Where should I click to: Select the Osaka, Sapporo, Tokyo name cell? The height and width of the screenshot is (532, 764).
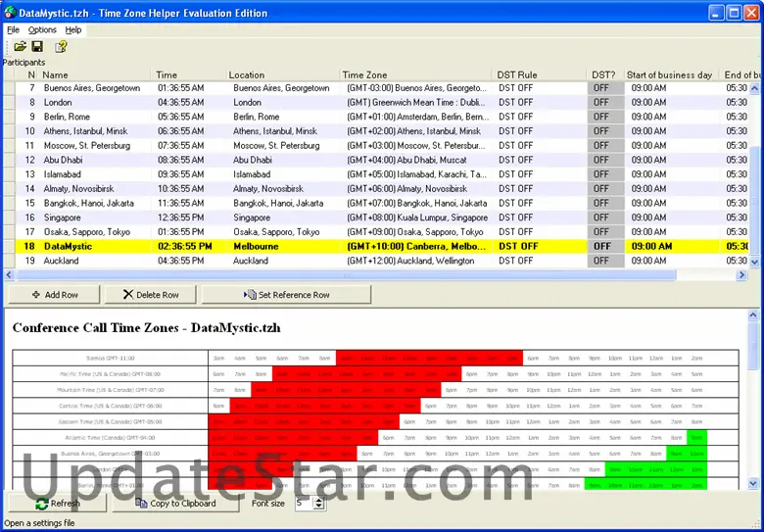[x=95, y=232]
